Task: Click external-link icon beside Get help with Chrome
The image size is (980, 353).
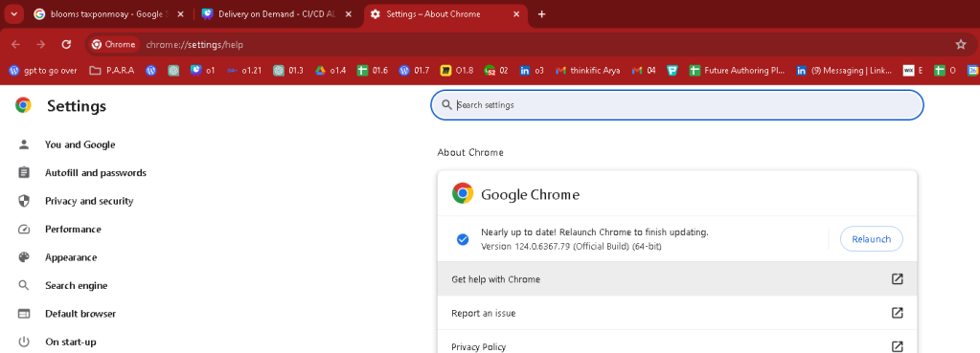Action: click(897, 278)
